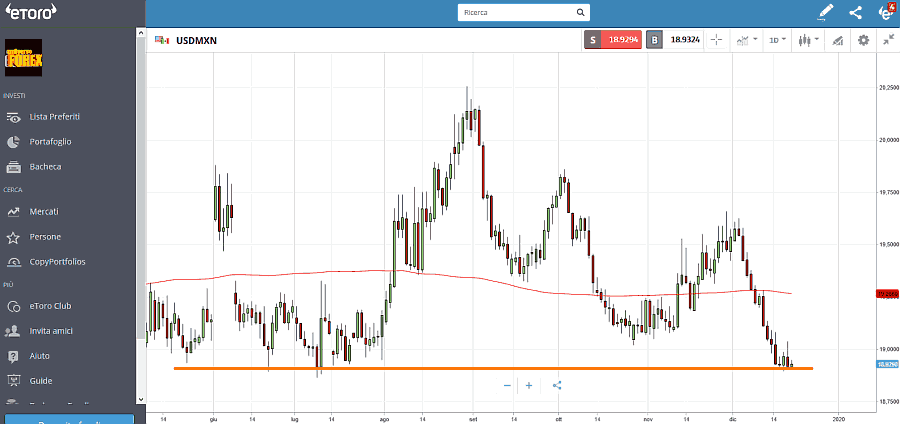Click the search magnifier icon
This screenshot has width=900, height=424.
pyautogui.click(x=579, y=14)
